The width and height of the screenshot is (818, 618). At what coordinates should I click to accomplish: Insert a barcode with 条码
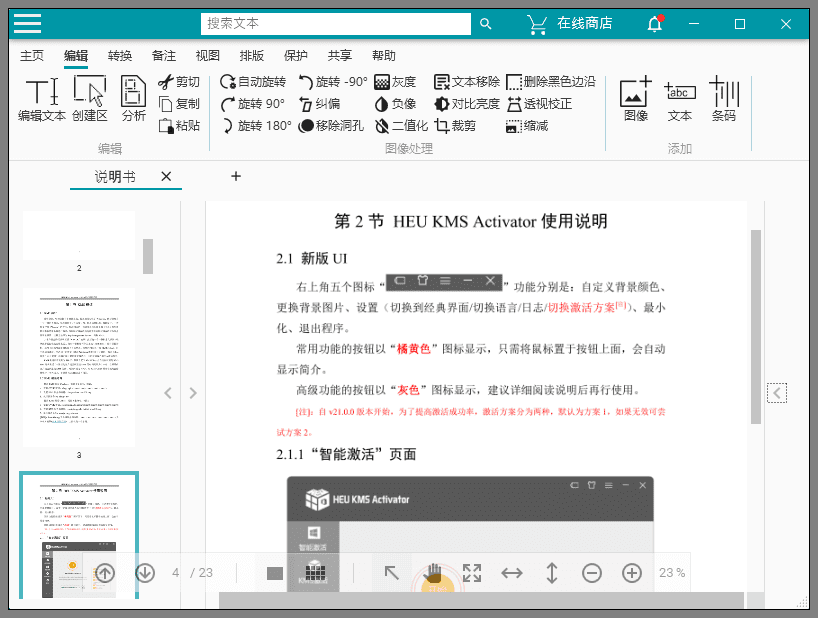tap(724, 99)
